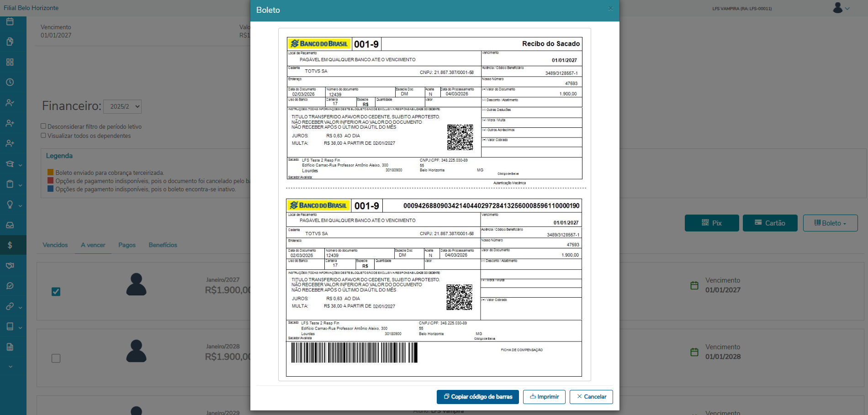Close the Boleto dialog with the X
868x415 pixels.
(x=610, y=8)
